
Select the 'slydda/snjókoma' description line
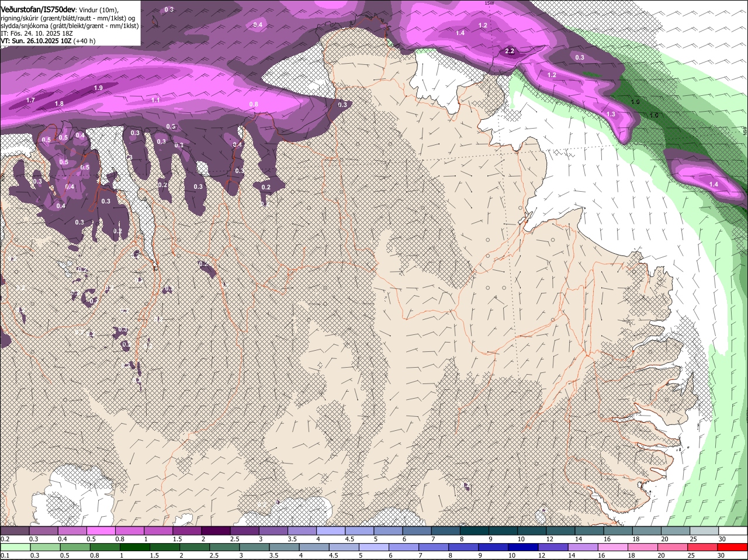click(69, 25)
